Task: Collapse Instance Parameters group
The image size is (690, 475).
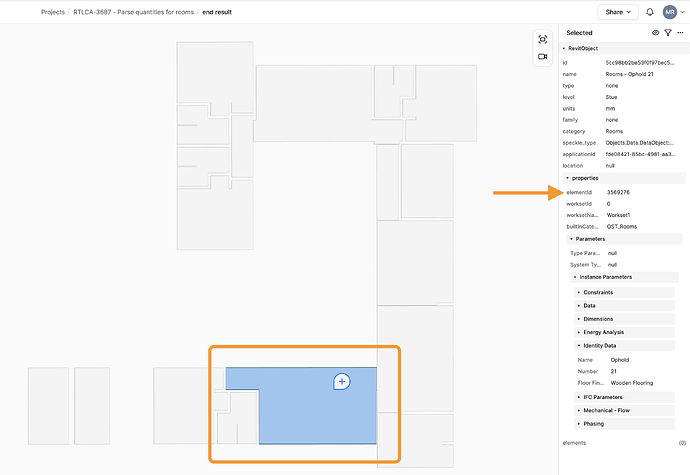Action: pyautogui.click(x=575, y=277)
